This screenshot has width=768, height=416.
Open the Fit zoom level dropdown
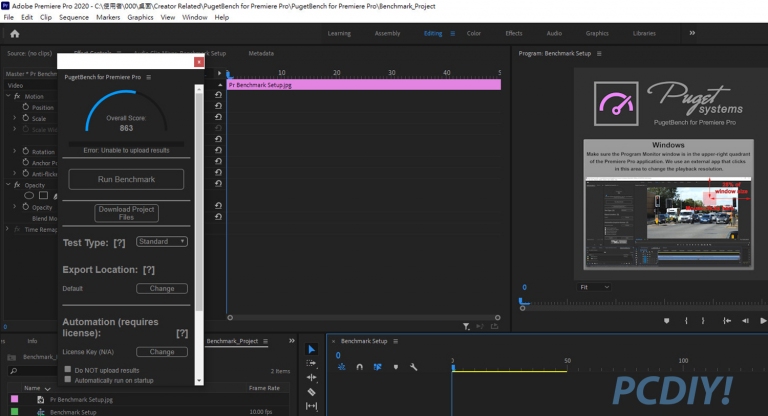pyautogui.click(x=595, y=287)
